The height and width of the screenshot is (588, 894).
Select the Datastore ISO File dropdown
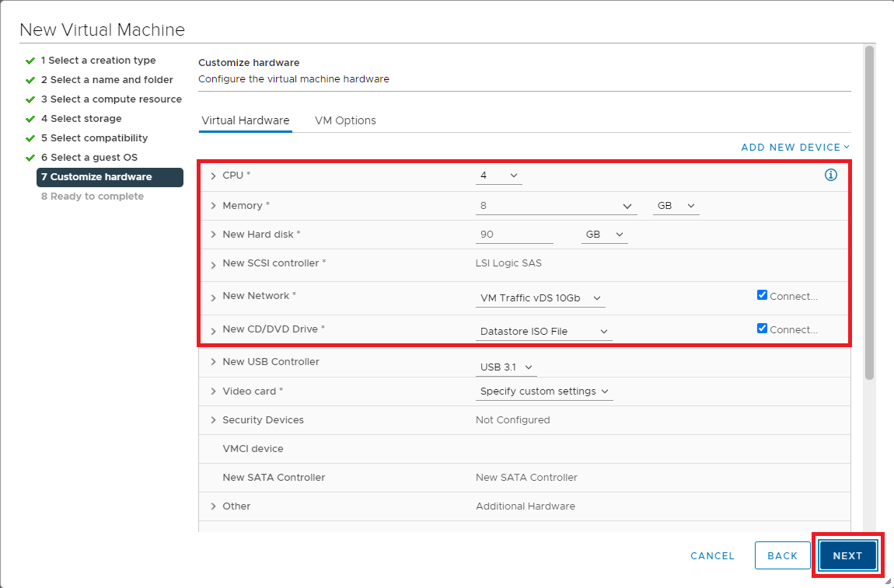543,332
